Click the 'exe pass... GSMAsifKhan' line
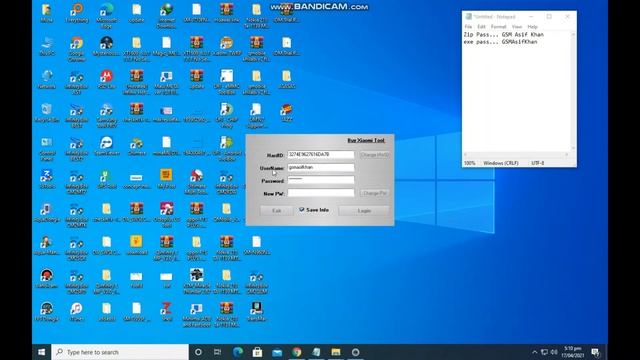Viewport: 640px width, 360px height. pos(500,42)
